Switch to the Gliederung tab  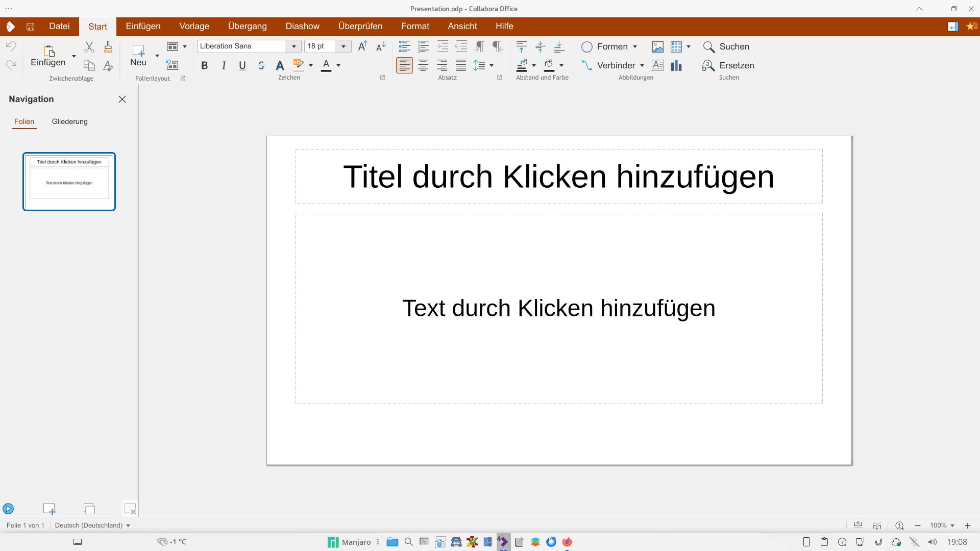(x=70, y=121)
